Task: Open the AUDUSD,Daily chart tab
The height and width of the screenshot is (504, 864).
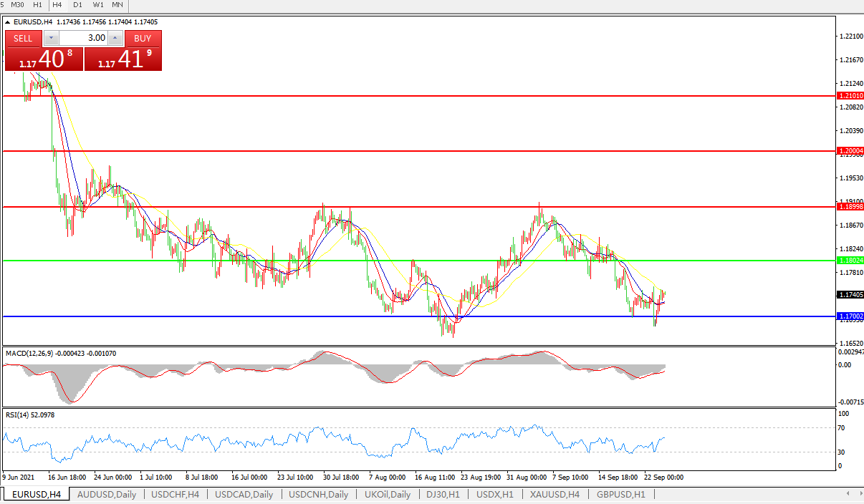Action: [106, 495]
